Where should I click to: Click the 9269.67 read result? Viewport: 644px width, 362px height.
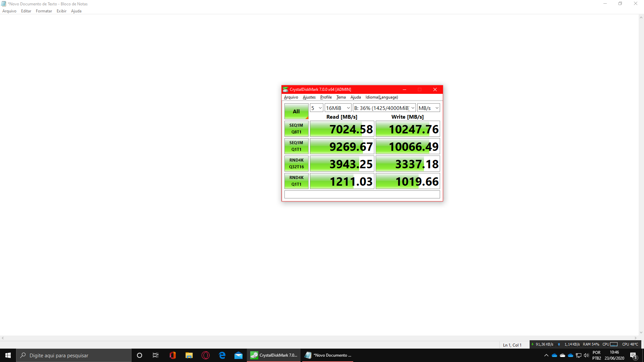(342, 146)
